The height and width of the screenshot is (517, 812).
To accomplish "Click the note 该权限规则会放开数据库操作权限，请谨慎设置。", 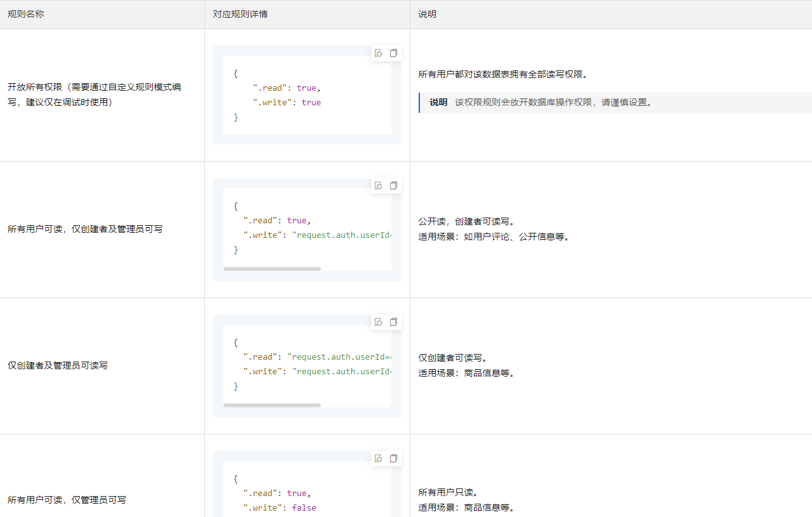I will click(x=554, y=102).
